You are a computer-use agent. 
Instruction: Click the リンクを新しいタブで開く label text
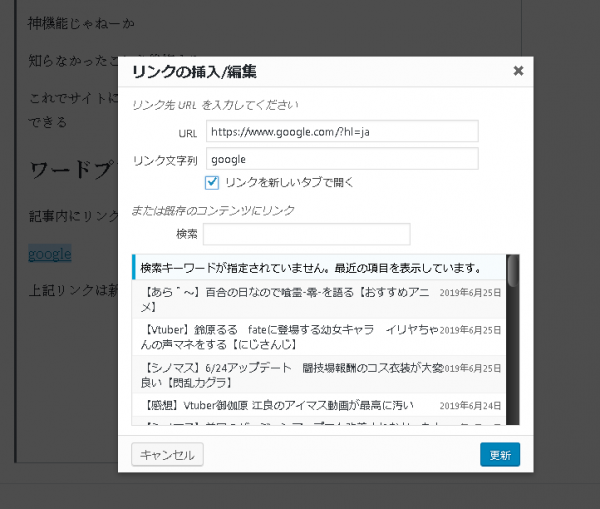coord(289,182)
